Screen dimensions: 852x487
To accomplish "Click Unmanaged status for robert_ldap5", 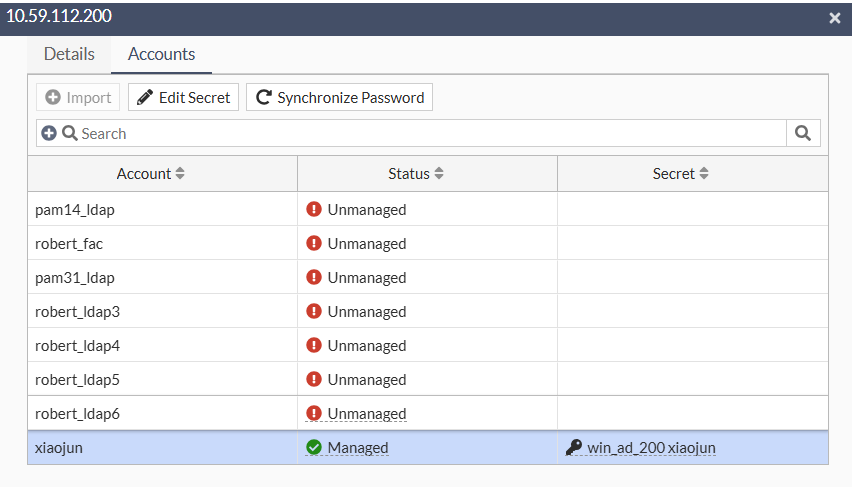I will point(367,379).
